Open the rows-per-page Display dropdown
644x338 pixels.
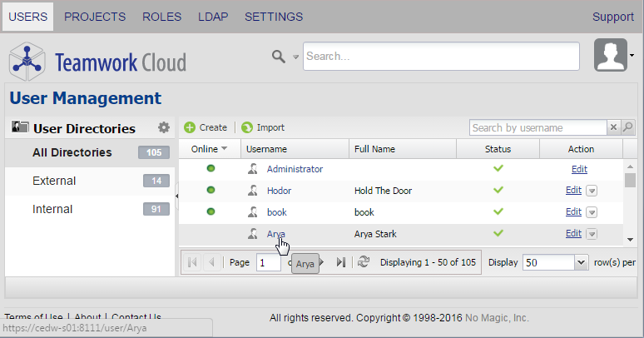581,262
